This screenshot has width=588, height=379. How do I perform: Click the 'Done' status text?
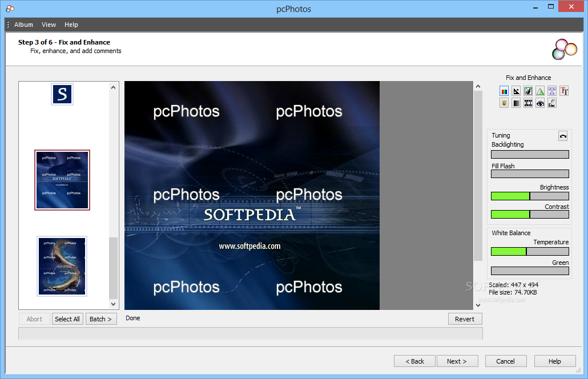coord(133,318)
